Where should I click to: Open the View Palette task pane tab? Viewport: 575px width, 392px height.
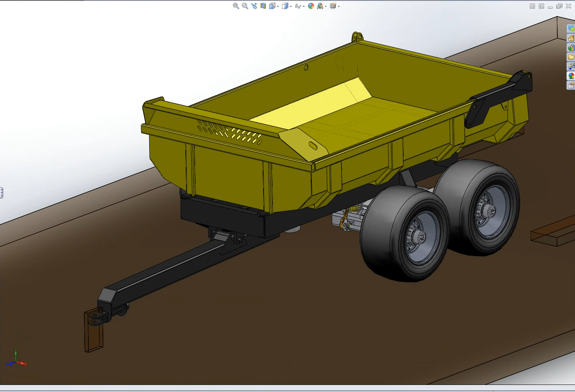click(571, 66)
